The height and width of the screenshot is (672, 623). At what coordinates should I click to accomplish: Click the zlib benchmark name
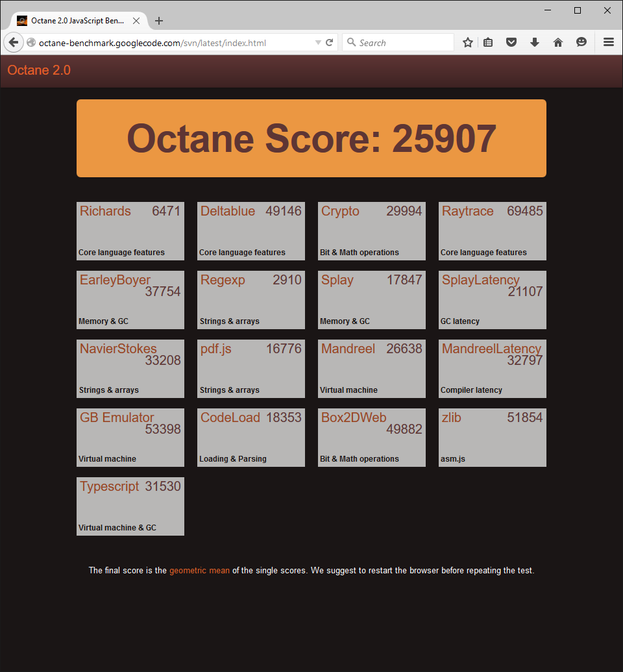pyautogui.click(x=452, y=417)
